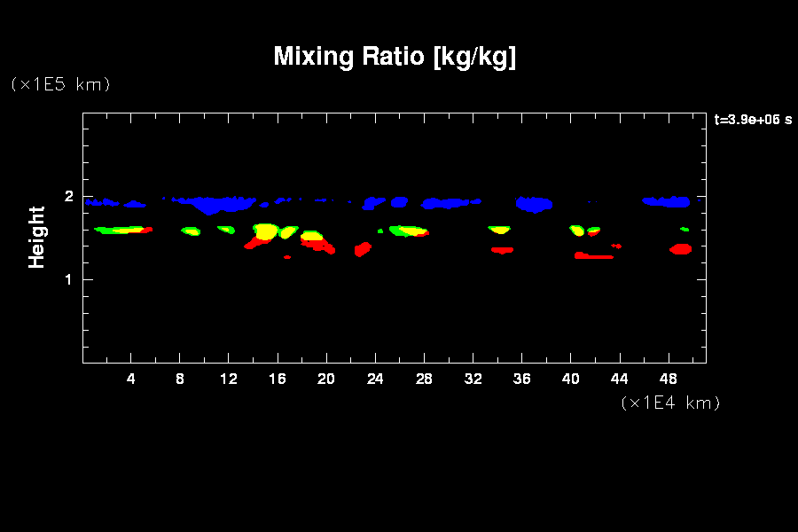Select x-axis tick label 12

pos(229,379)
